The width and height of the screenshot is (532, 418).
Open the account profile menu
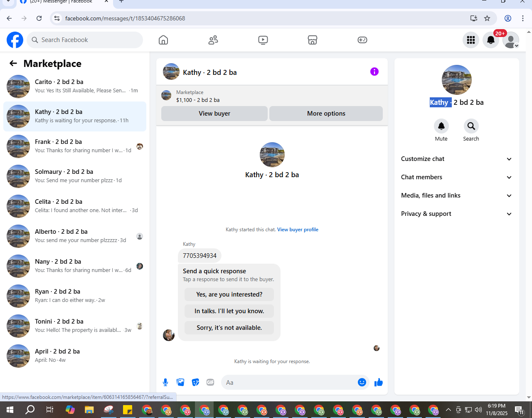pyautogui.click(x=511, y=40)
